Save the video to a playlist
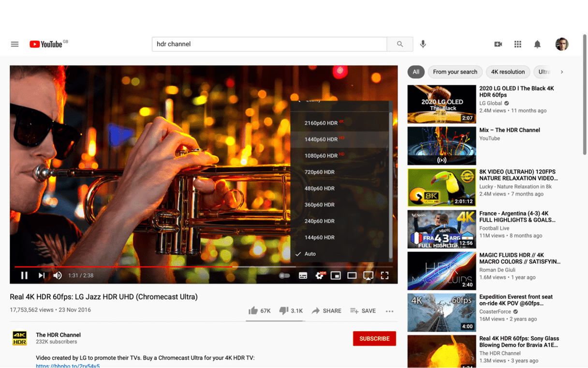Screen dimensions: 588x368 click(363, 311)
